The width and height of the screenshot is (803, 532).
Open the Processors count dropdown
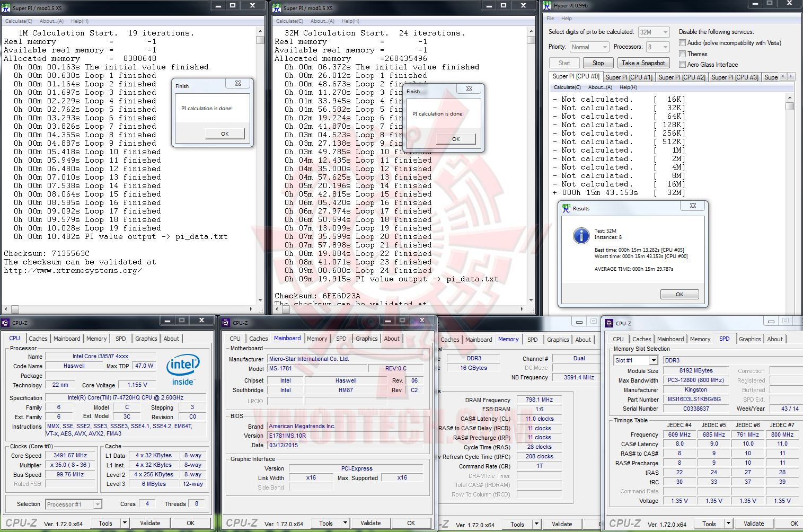point(658,47)
